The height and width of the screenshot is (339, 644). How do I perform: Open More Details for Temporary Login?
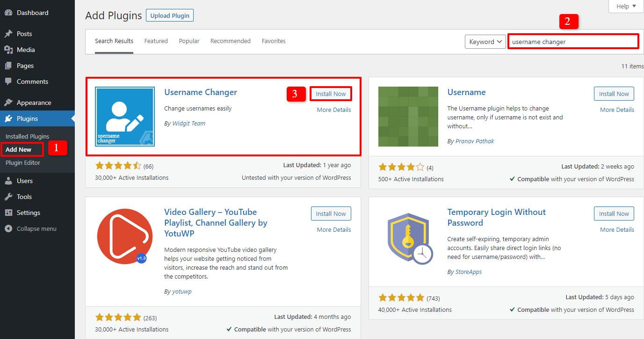pos(617,229)
